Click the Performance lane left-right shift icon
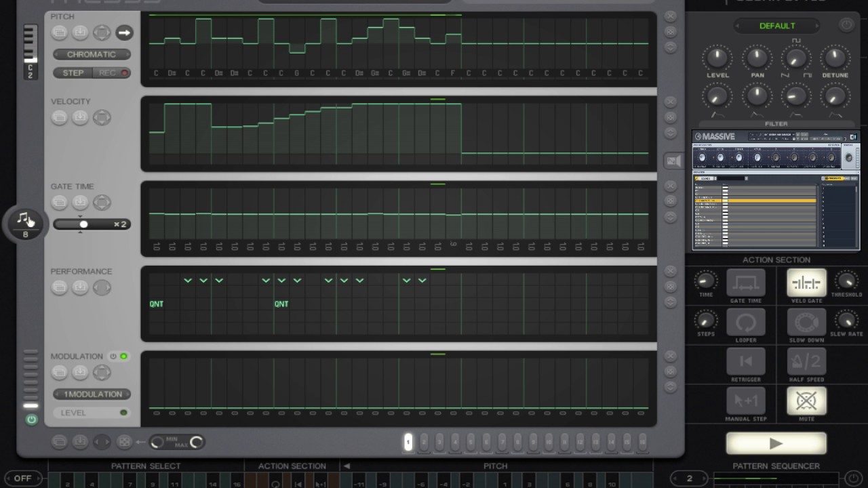The image size is (868, 488). (x=102, y=287)
